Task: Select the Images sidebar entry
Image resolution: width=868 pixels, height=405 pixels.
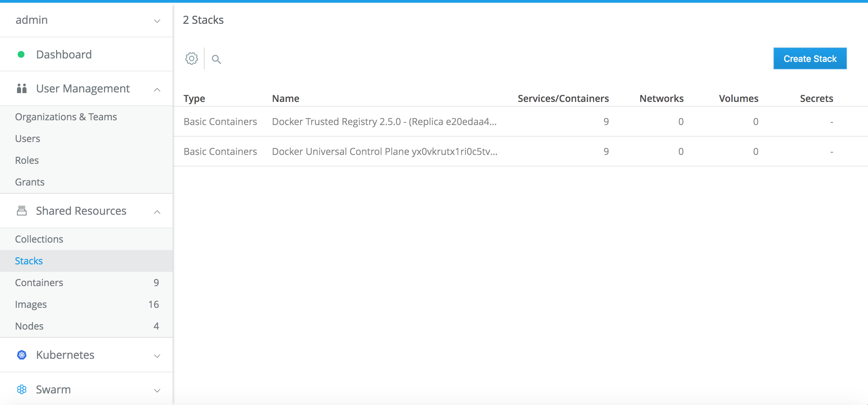Action: (x=31, y=304)
